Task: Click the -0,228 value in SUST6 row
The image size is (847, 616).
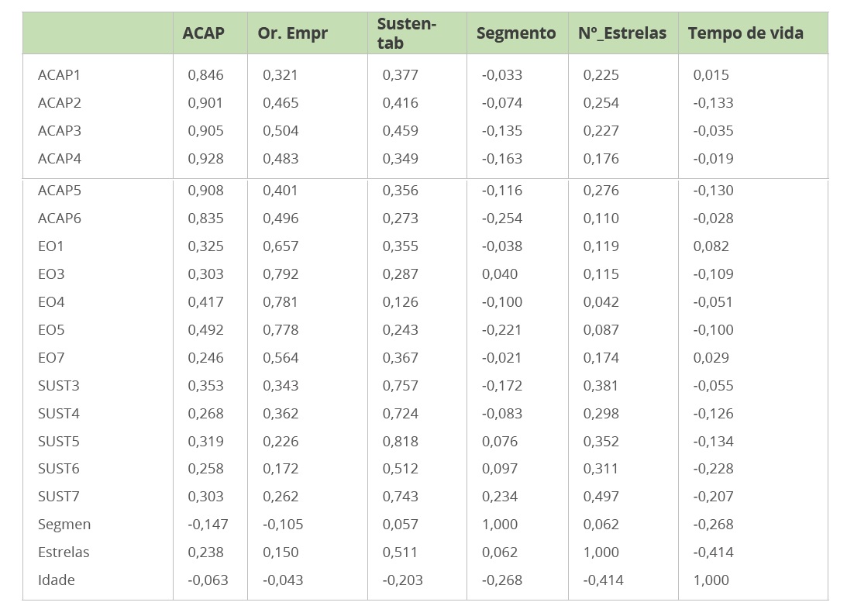Action: (x=712, y=469)
